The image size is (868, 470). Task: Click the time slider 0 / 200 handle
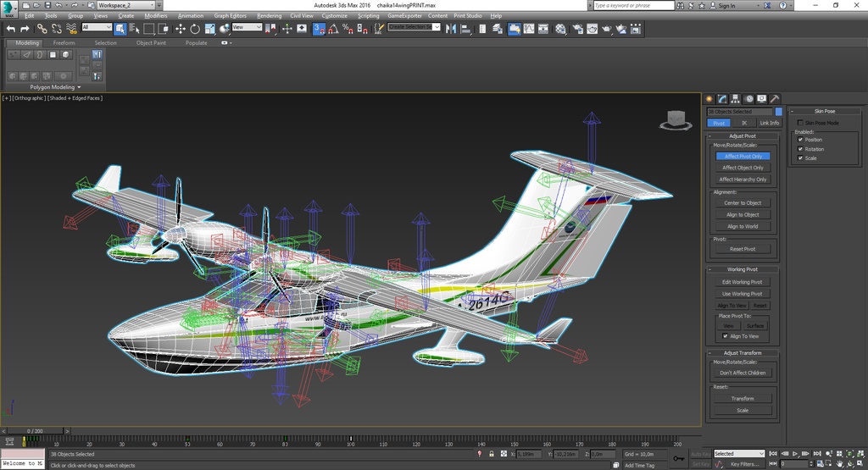tap(34, 431)
